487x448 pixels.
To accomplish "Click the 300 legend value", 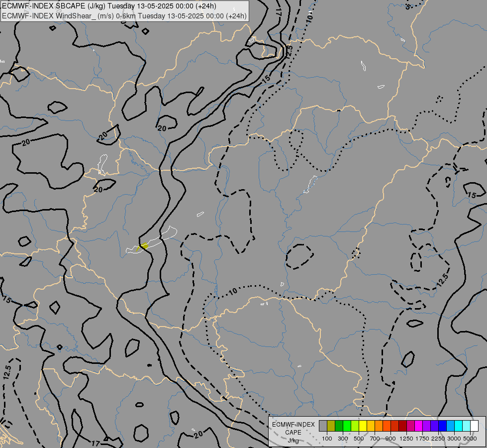I will coord(343,439).
